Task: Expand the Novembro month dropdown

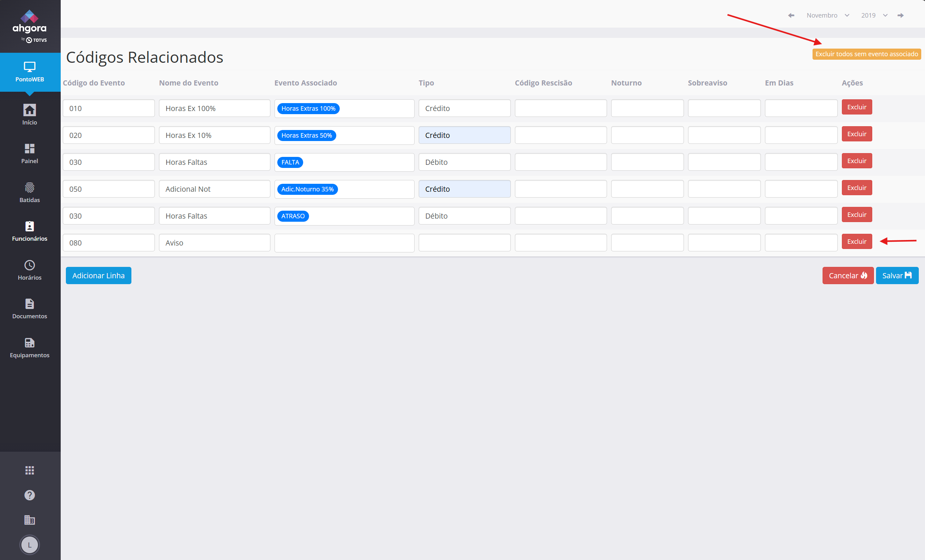Action: tap(827, 16)
